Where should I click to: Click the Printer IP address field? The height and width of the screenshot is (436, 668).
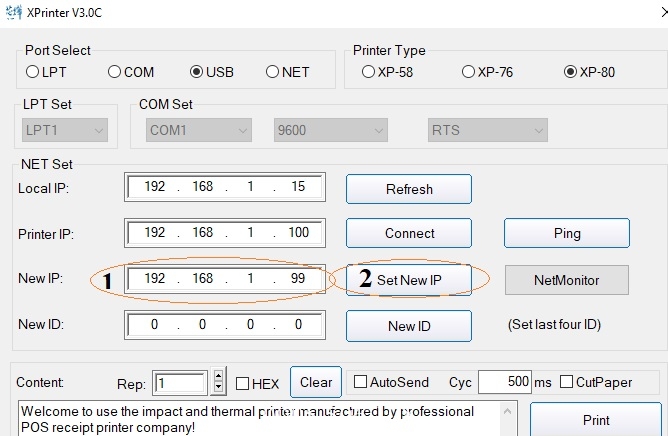tap(225, 233)
